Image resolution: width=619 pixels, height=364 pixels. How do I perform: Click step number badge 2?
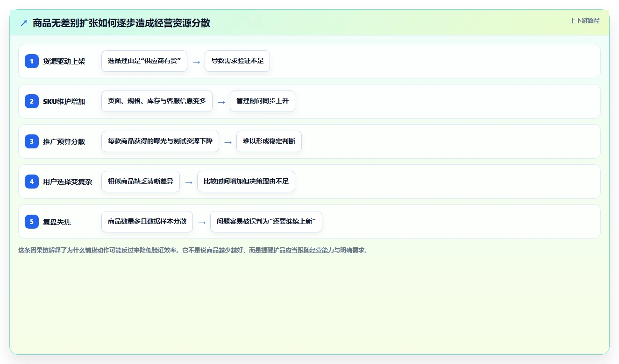coord(32,101)
